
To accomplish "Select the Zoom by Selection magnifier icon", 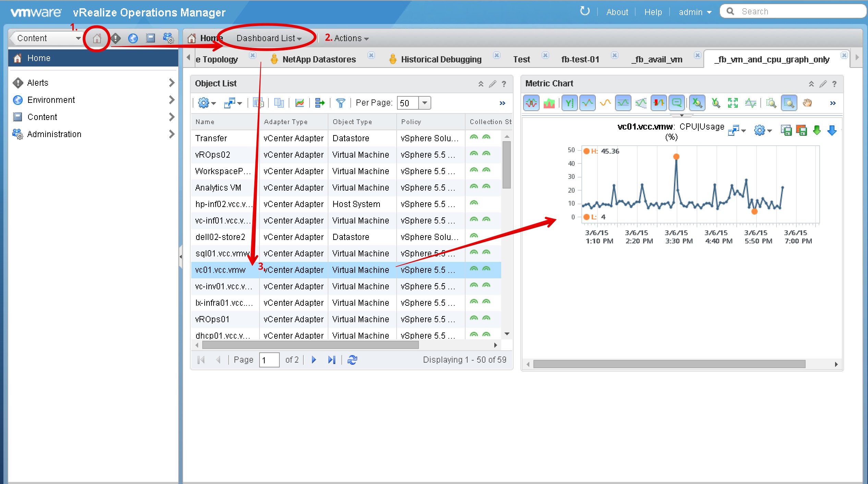I will click(789, 102).
